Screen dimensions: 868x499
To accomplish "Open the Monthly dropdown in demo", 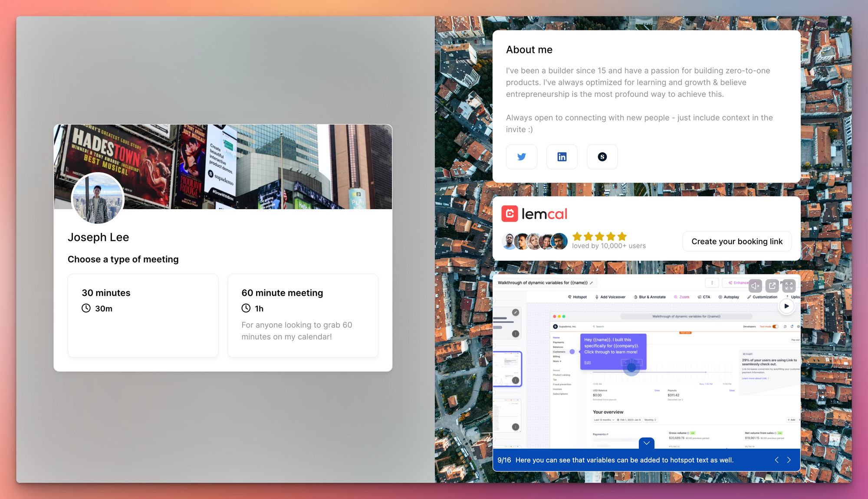I will pyautogui.click(x=650, y=420).
